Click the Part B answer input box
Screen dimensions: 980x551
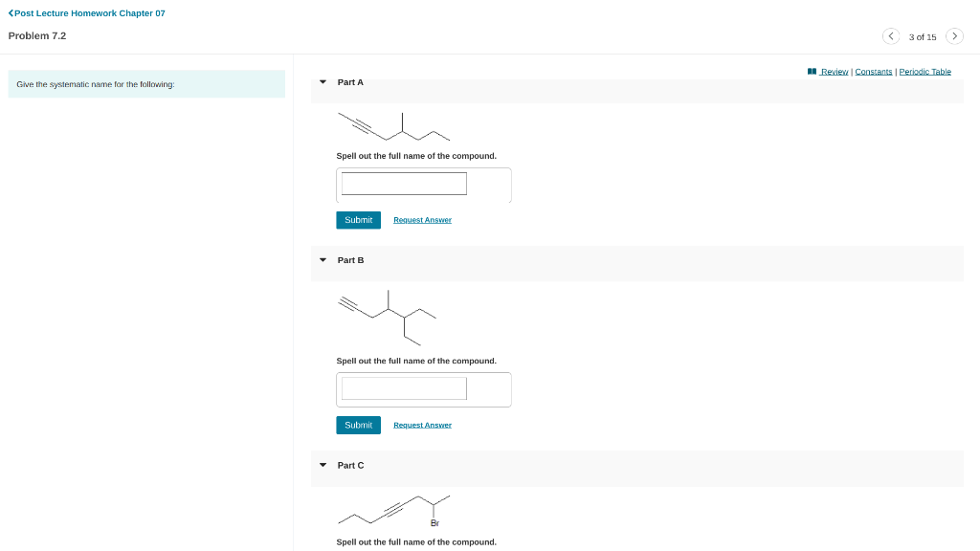point(402,387)
